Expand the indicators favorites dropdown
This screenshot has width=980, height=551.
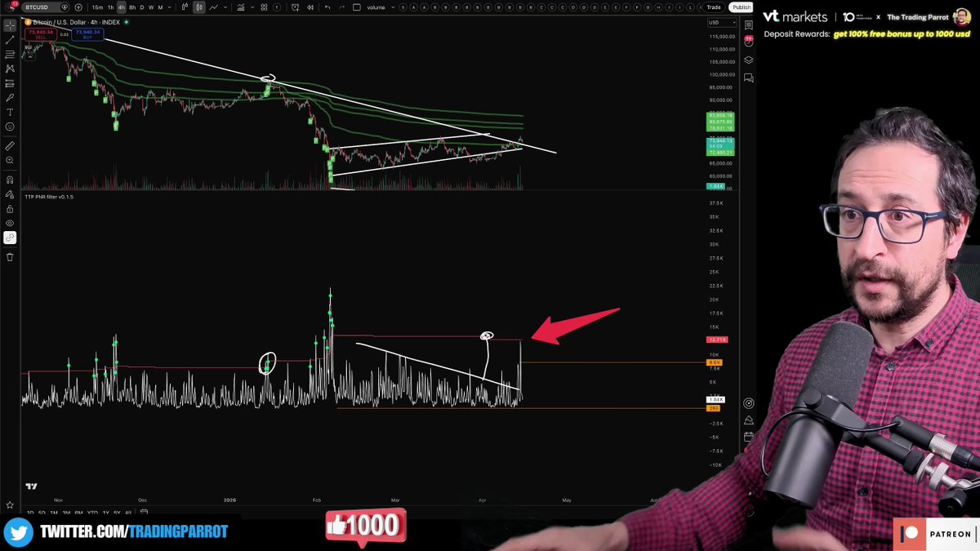point(252,7)
